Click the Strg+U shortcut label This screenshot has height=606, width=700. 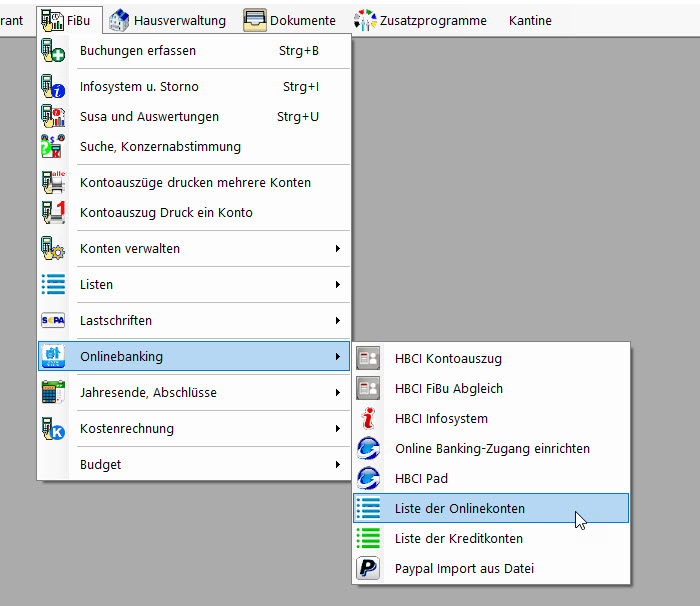point(298,117)
